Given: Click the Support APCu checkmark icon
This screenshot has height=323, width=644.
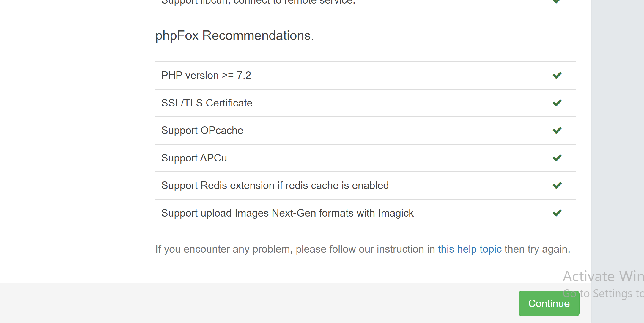Looking at the screenshot, I should pyautogui.click(x=557, y=158).
